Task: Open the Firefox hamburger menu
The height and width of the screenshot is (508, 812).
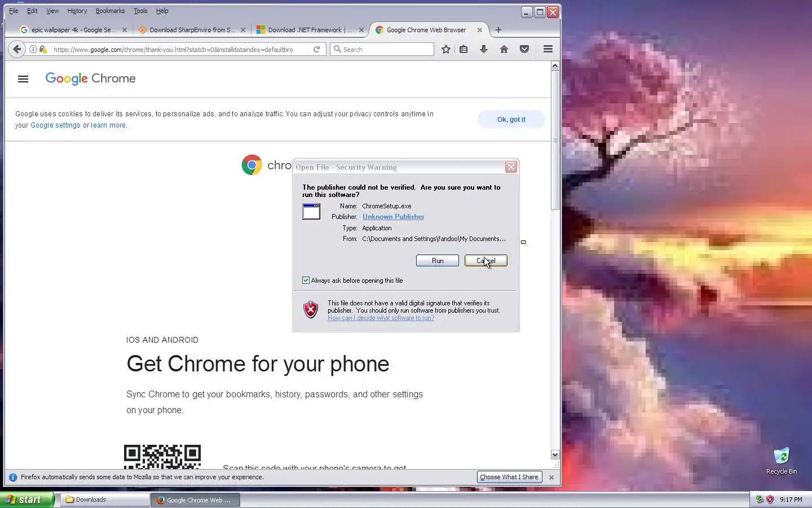Action: click(x=548, y=49)
